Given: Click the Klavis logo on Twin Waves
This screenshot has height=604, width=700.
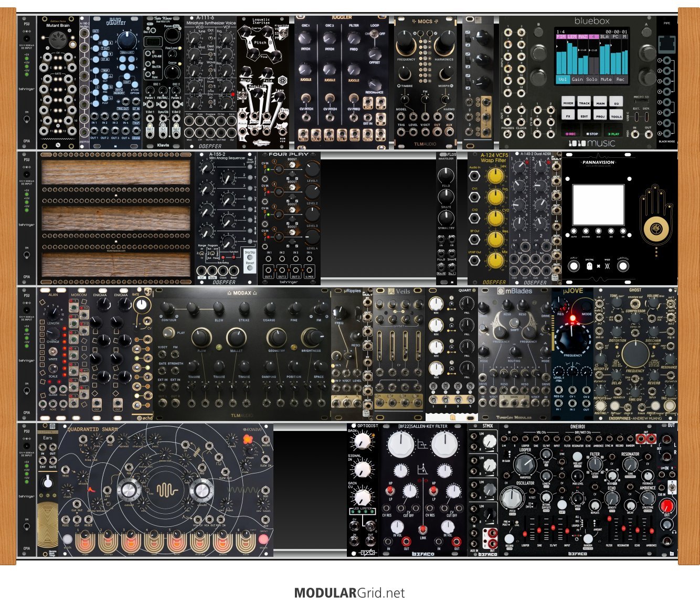Looking at the screenshot, I should pos(163,145).
